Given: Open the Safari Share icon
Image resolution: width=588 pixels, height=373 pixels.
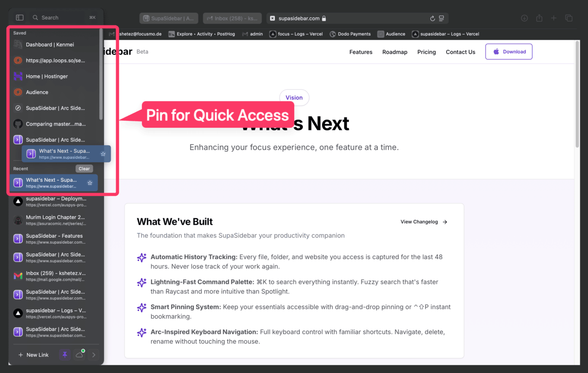Looking at the screenshot, I should 539,18.
